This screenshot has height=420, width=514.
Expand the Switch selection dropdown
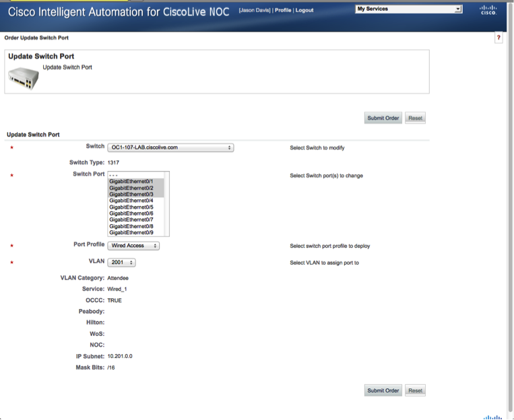(170, 147)
